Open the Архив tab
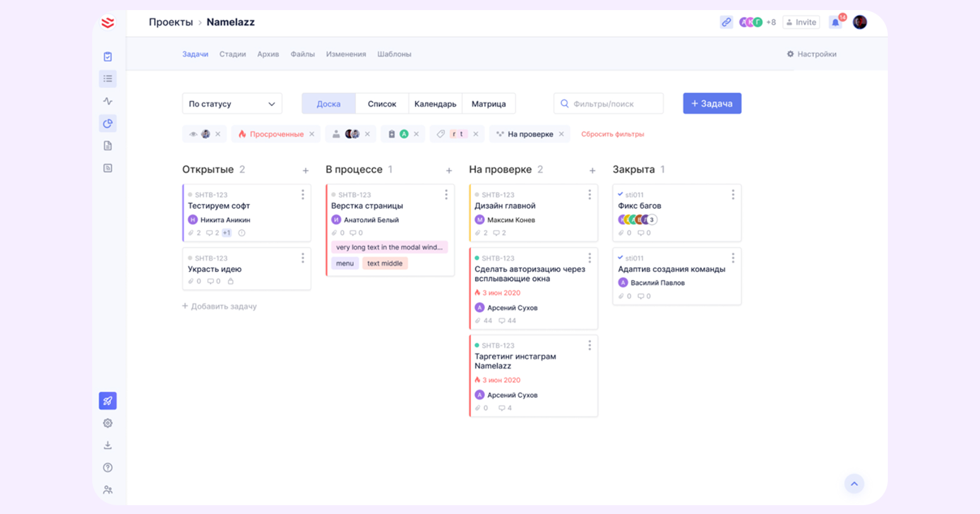This screenshot has height=514, width=980. tap(268, 54)
